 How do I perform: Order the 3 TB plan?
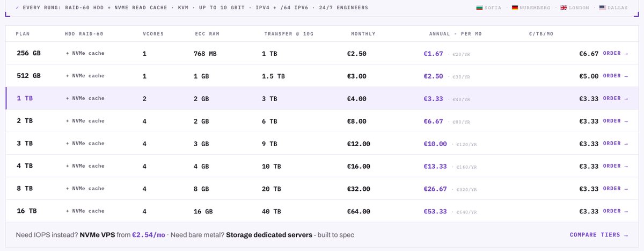(x=615, y=144)
